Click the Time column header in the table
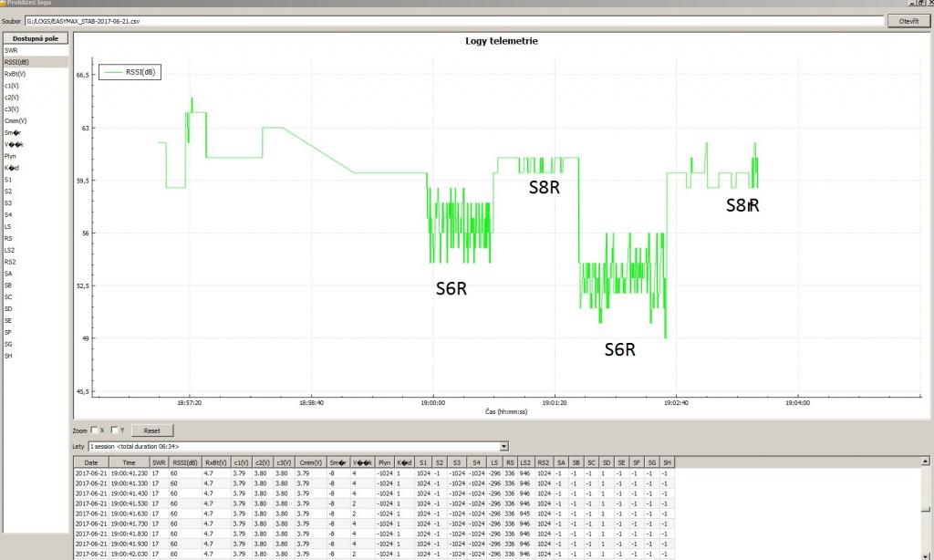The width and height of the screenshot is (934, 560). pos(130,462)
